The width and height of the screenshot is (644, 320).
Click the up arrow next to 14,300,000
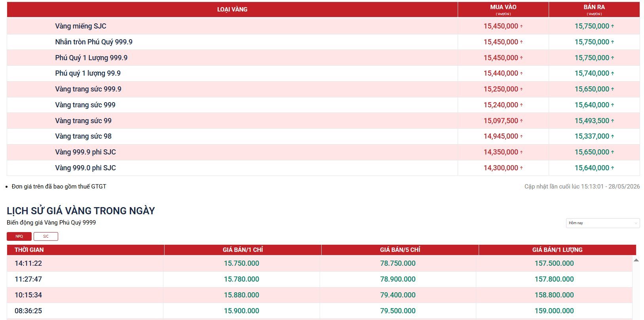(521, 168)
